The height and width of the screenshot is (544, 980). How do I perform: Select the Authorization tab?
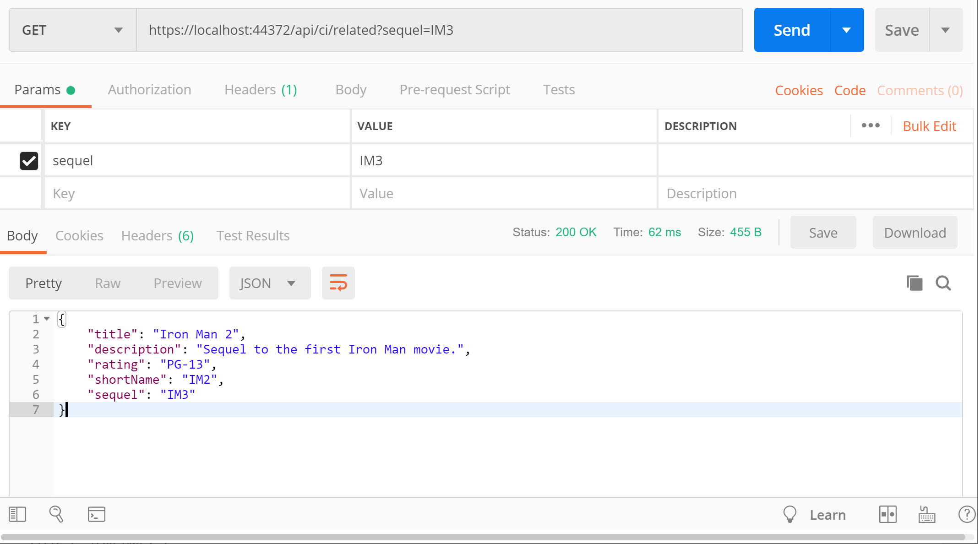(x=149, y=88)
